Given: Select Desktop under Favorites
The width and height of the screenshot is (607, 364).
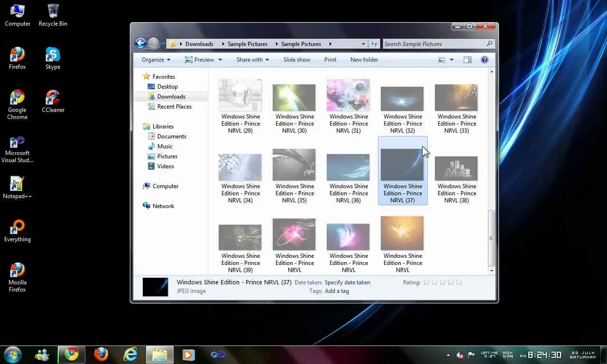Looking at the screenshot, I should click(x=167, y=86).
